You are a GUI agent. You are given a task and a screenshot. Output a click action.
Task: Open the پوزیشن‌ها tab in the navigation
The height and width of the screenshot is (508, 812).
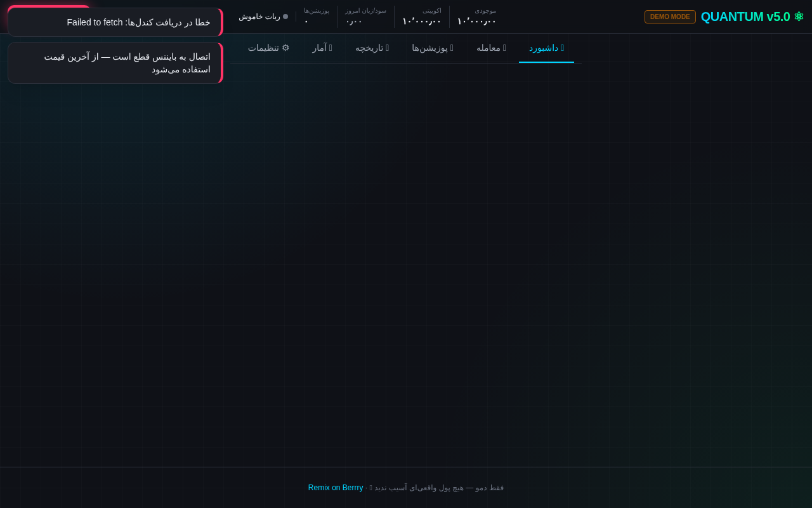pos(433,48)
